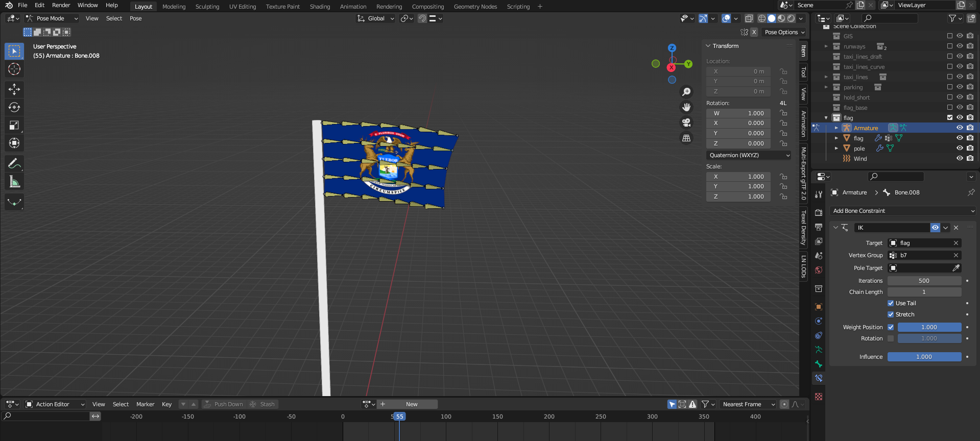Open the Global transform orientation dropdown
Image resolution: width=980 pixels, height=441 pixels.
tap(376, 18)
